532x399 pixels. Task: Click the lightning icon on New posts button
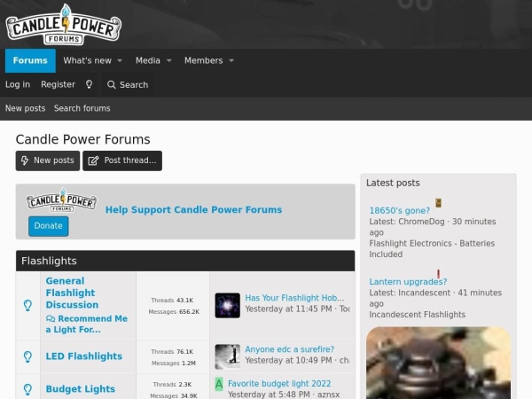coord(25,160)
